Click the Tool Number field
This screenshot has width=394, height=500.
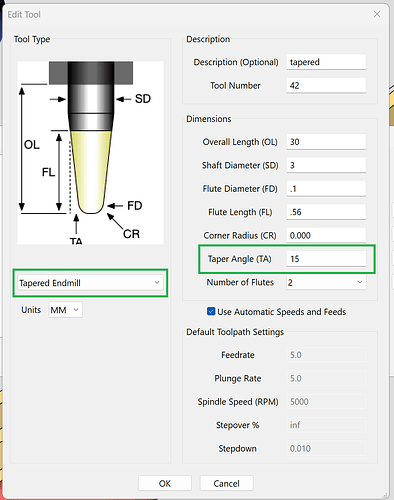point(326,85)
